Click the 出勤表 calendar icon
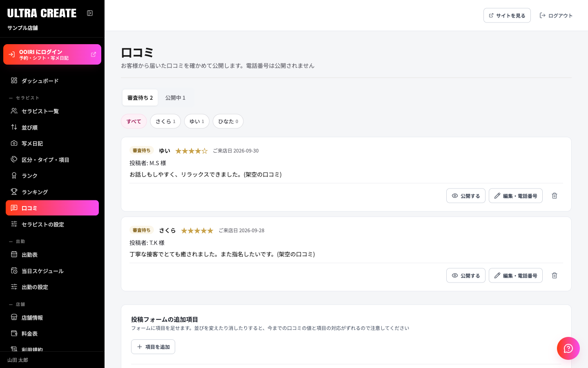 point(14,255)
